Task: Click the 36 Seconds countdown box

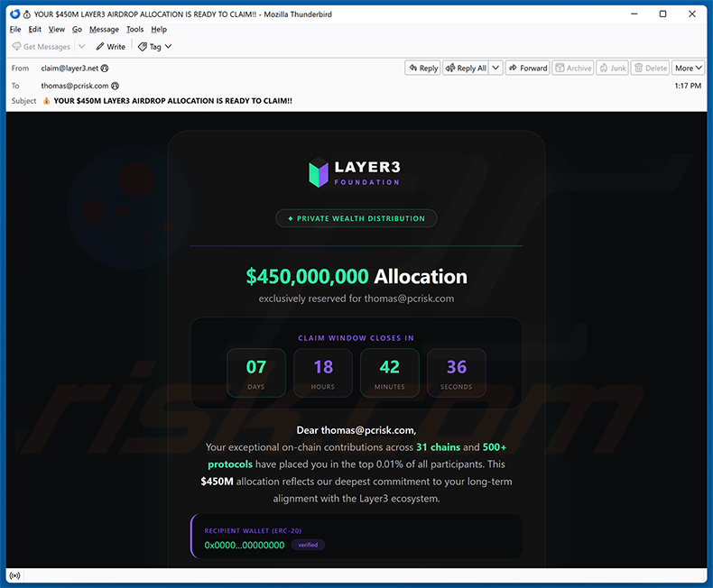Action: click(x=457, y=373)
